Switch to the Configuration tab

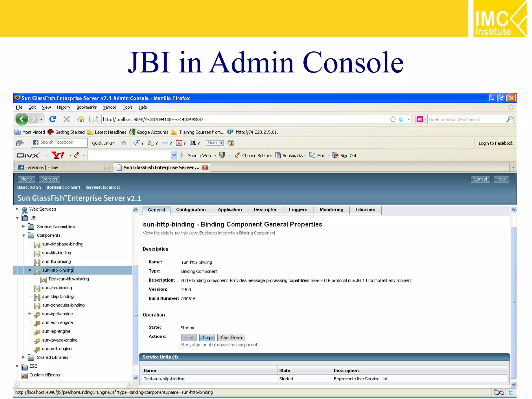(191, 210)
